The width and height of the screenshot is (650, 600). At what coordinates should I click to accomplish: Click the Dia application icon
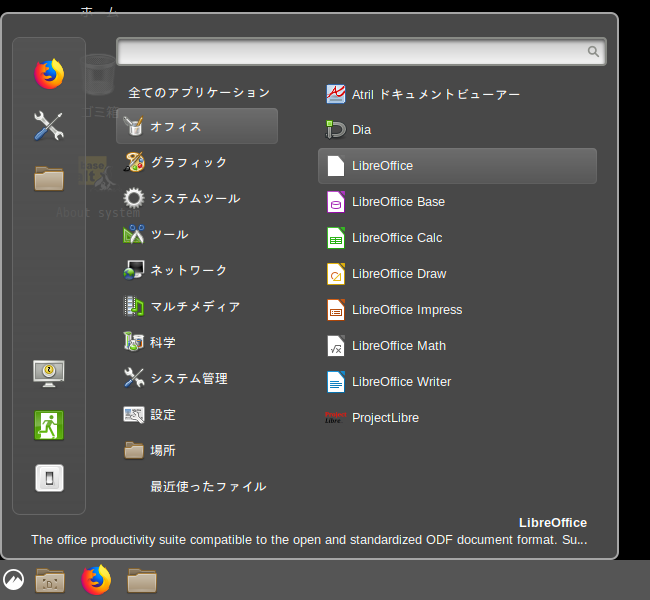(335, 130)
